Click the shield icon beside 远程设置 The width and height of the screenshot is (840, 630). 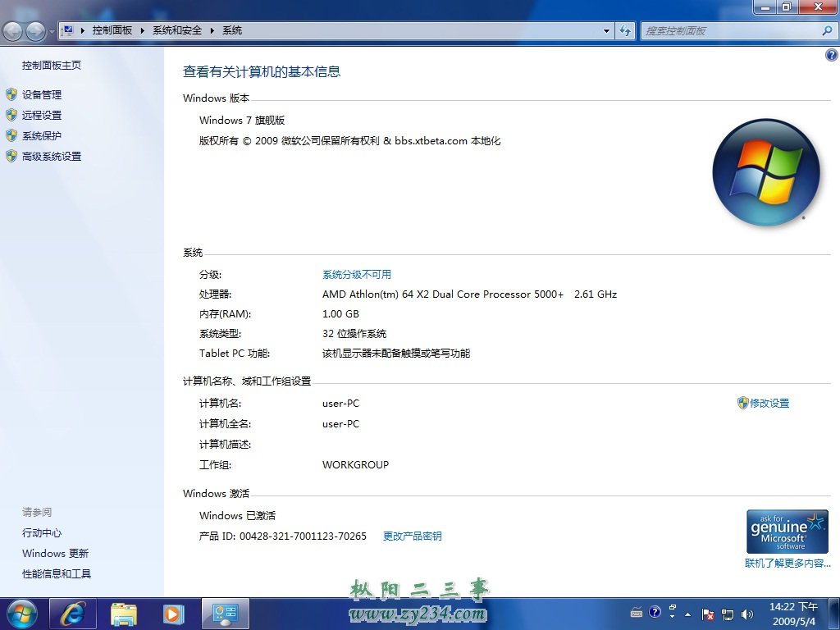tap(11, 115)
